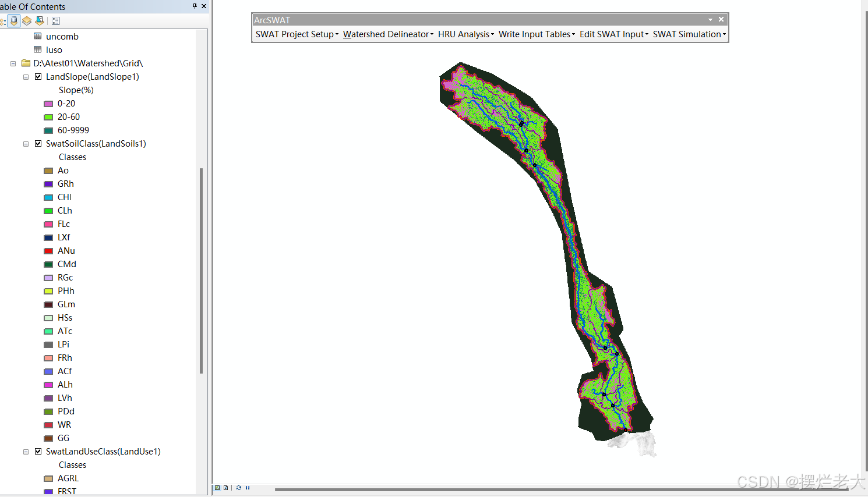Click the HSs soil class label
The width and height of the screenshot is (868, 497).
pos(65,318)
